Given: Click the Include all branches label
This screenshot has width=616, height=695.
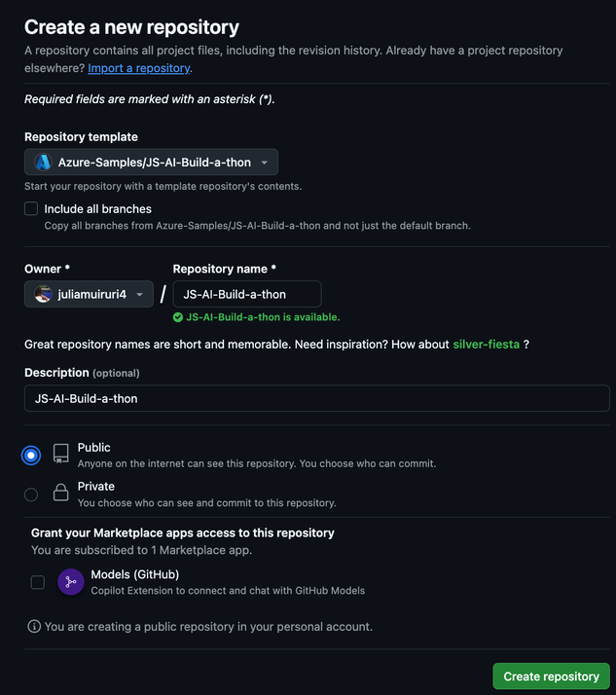Looking at the screenshot, I should pyautogui.click(x=98, y=208).
